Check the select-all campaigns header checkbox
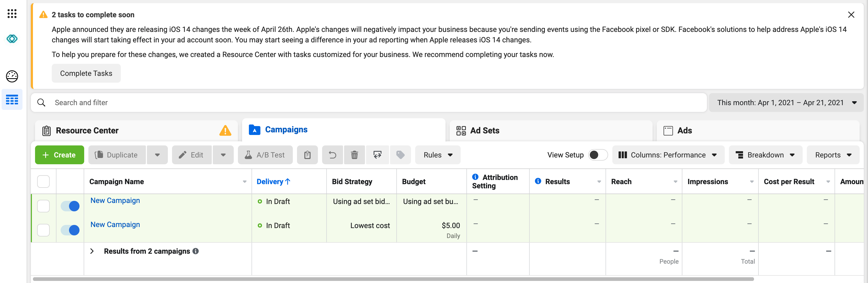This screenshot has width=868, height=283. click(x=43, y=182)
